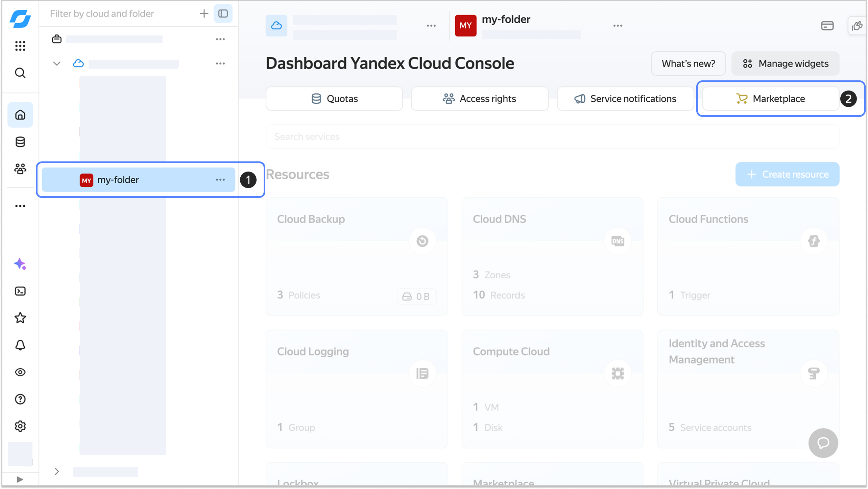Image resolution: width=868 pixels, height=489 pixels.
Task: Open search from the left rail
Action: (20, 73)
